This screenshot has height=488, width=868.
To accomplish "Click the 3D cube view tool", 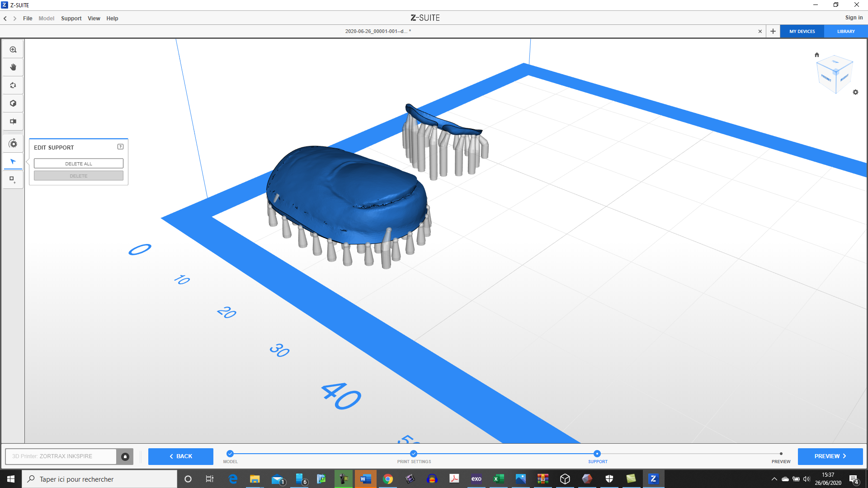I will [13, 103].
